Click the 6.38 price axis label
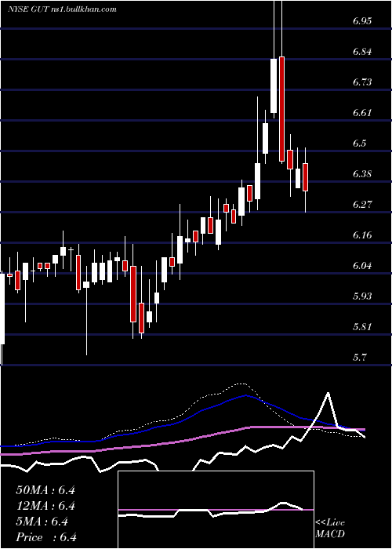The width and height of the screenshot is (392, 549). click(362, 173)
